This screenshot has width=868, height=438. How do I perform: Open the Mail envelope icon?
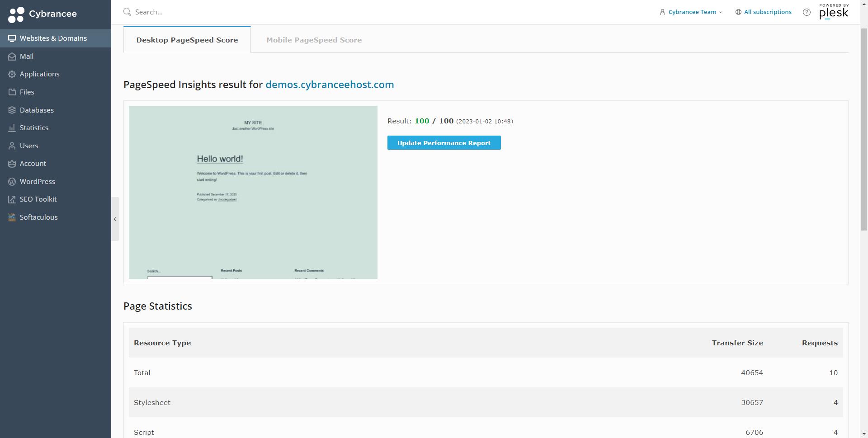point(12,57)
